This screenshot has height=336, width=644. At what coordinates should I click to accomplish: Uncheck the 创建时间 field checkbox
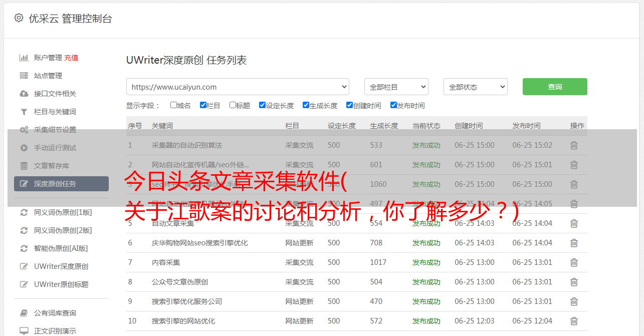(x=349, y=105)
